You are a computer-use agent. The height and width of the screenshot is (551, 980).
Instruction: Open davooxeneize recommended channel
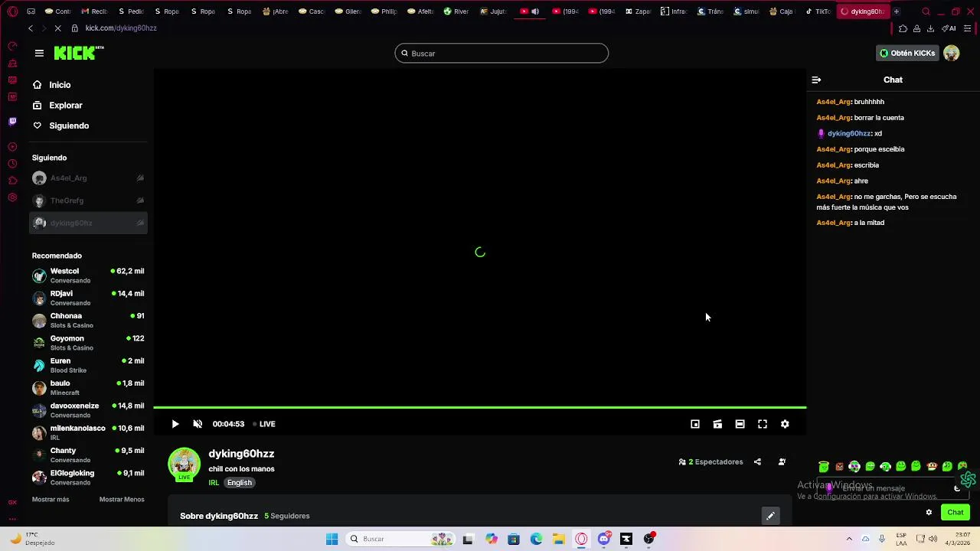coord(88,410)
